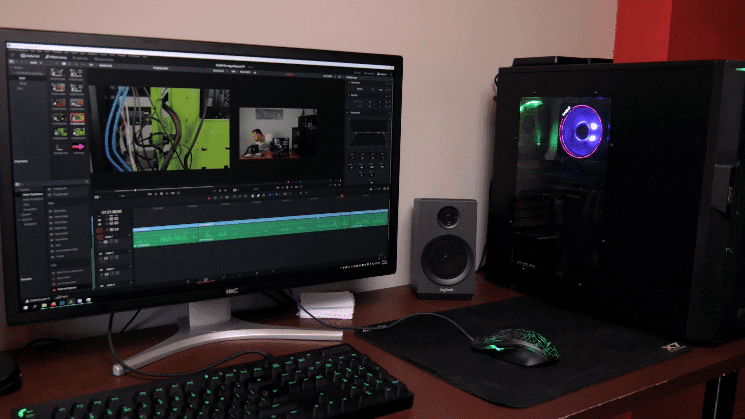
Task: Toggle the Effects Library panel button
Action: (56, 57)
